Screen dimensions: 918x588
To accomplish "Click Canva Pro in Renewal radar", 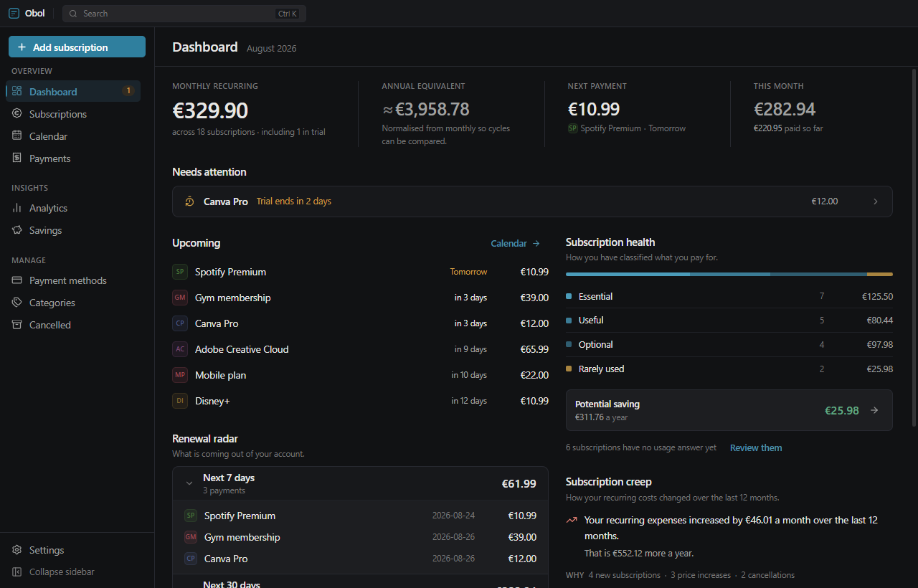I will click(360, 559).
